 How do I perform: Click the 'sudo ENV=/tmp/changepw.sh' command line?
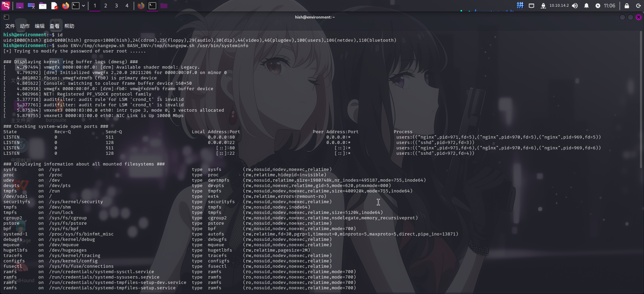[126, 45]
